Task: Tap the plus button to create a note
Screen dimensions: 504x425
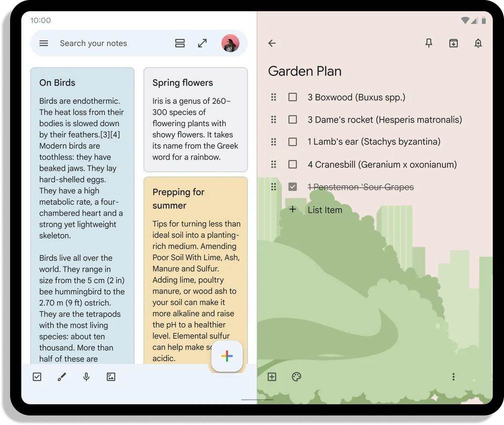Action: [227, 356]
